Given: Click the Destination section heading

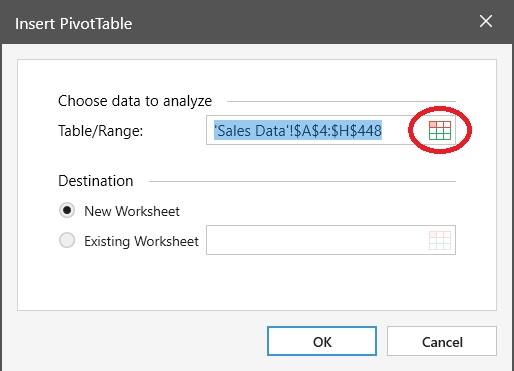Looking at the screenshot, I should (96, 181).
